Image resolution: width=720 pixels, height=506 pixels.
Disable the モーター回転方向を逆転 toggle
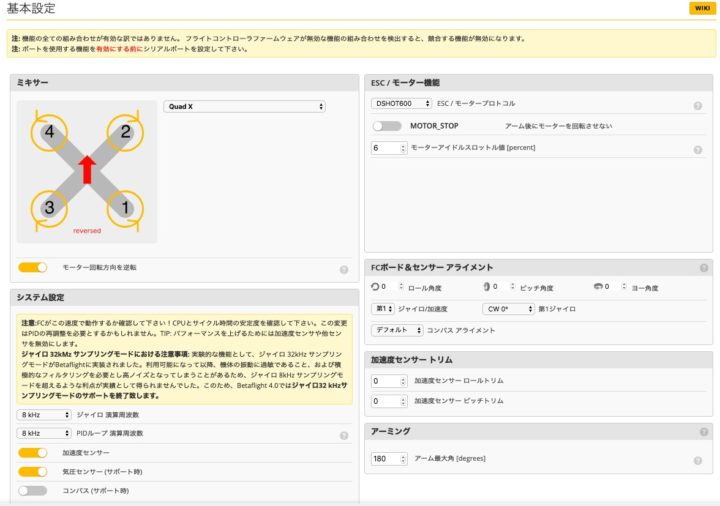pyautogui.click(x=33, y=268)
